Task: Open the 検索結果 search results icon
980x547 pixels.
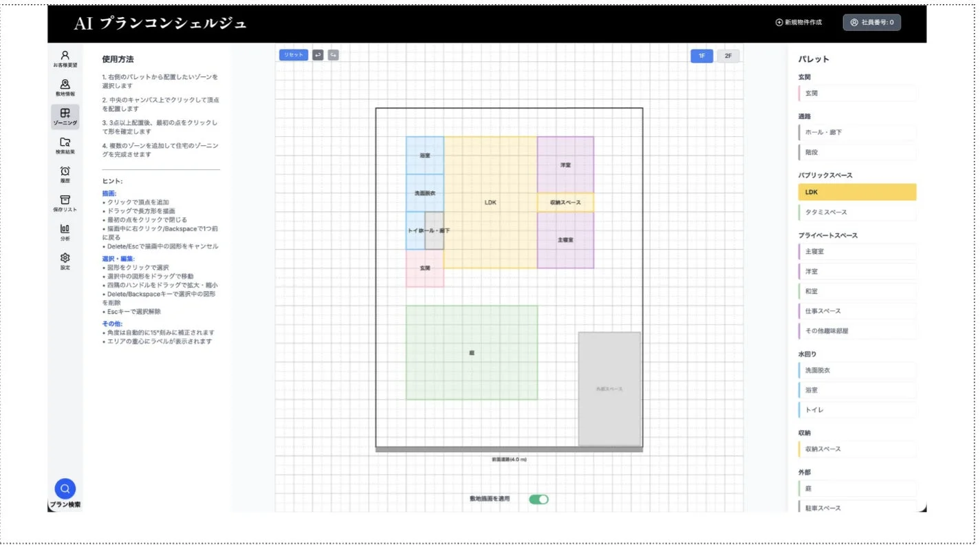Action: (x=65, y=145)
